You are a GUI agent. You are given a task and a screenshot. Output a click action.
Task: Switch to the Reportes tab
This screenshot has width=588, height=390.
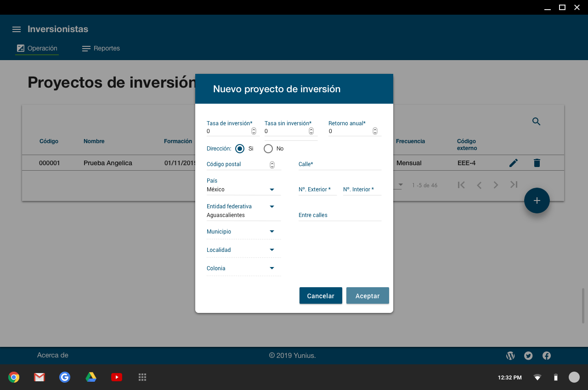coord(101,49)
